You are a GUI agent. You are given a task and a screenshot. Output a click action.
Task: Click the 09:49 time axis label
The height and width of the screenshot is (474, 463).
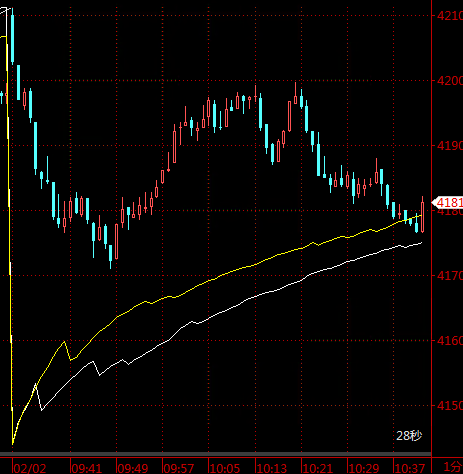coord(133,468)
